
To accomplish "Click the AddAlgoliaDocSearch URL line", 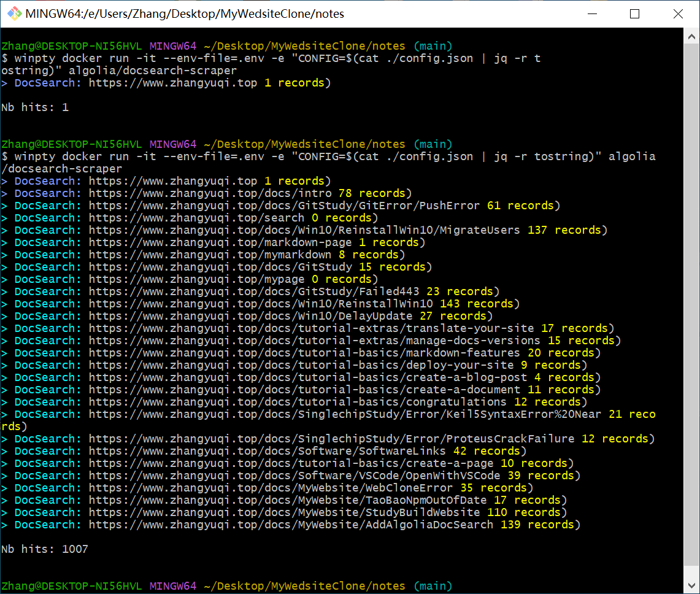I will pyautogui.click(x=291, y=525).
